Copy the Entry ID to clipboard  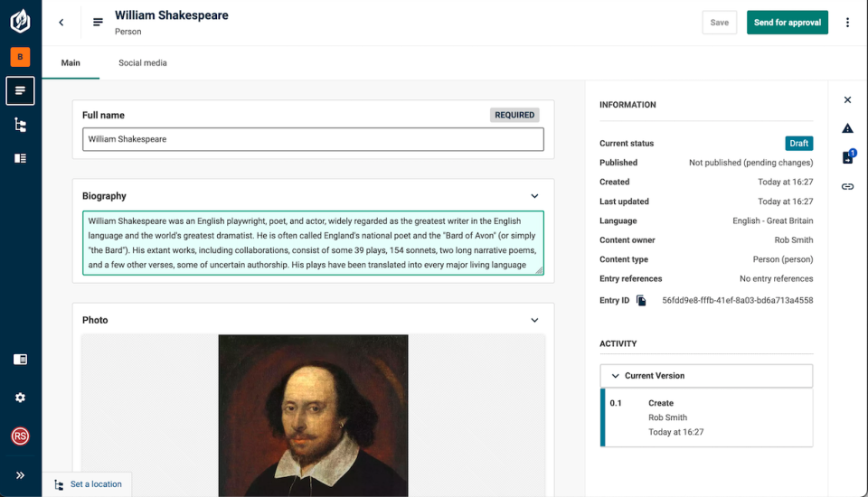pos(641,301)
